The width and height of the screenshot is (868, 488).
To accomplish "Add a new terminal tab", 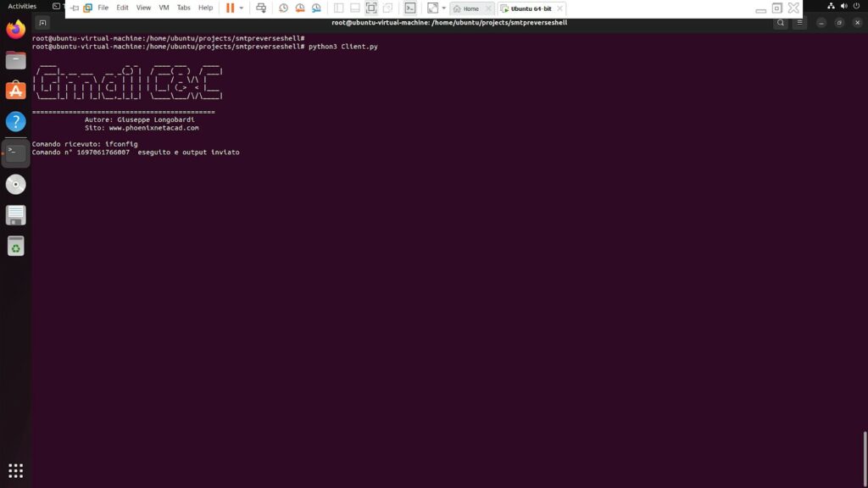I will [42, 23].
